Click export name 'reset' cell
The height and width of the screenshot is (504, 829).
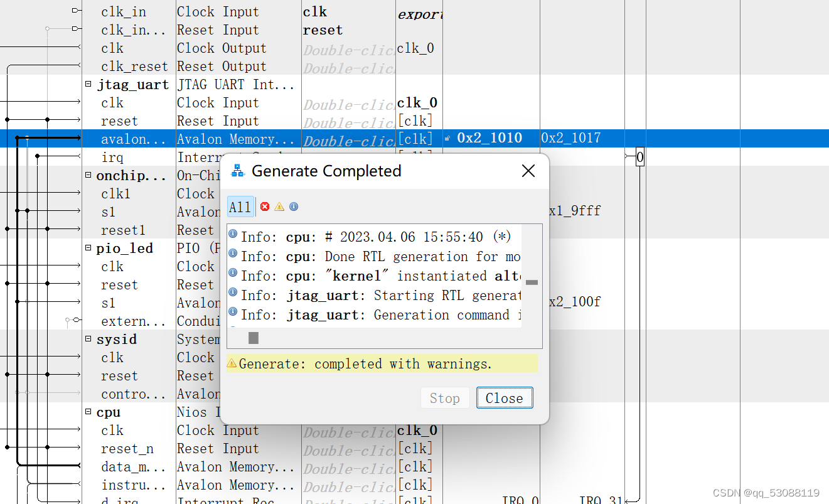[x=323, y=30]
